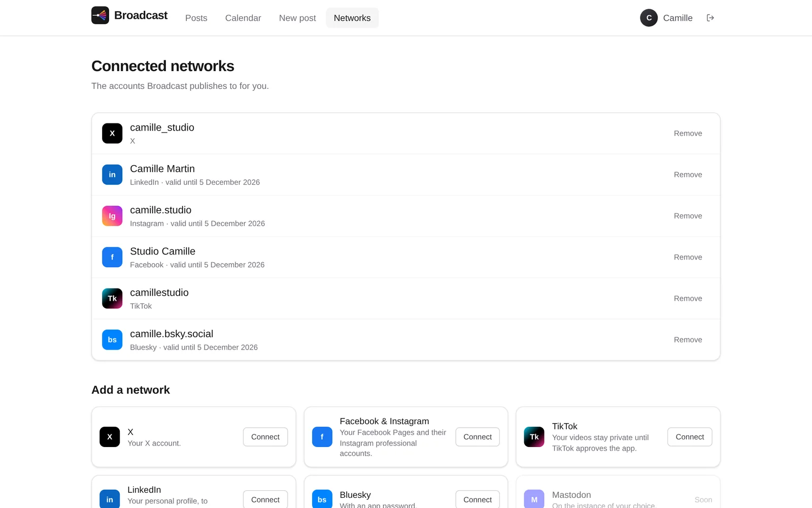Screen dimensions: 812x508
Task: Connect a new X account
Action: pos(265,437)
